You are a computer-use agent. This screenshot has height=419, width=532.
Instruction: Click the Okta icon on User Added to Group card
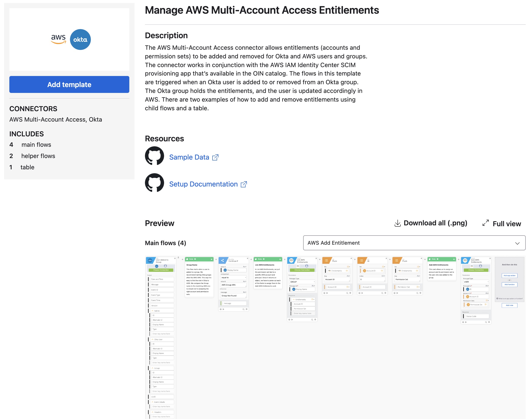tap(150, 261)
